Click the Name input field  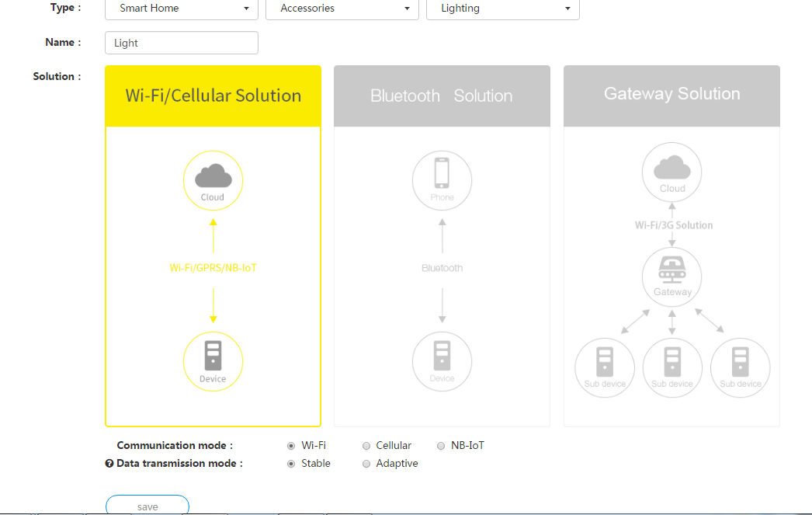[182, 43]
